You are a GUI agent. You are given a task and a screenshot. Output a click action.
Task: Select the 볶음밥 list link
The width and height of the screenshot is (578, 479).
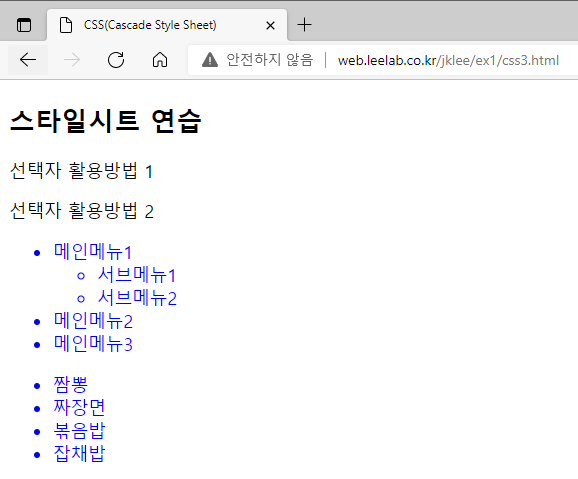[79, 431]
